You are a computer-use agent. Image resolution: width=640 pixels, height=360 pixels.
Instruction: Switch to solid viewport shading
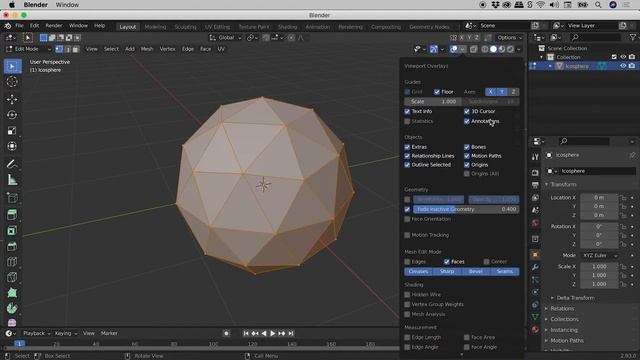tap(493, 49)
